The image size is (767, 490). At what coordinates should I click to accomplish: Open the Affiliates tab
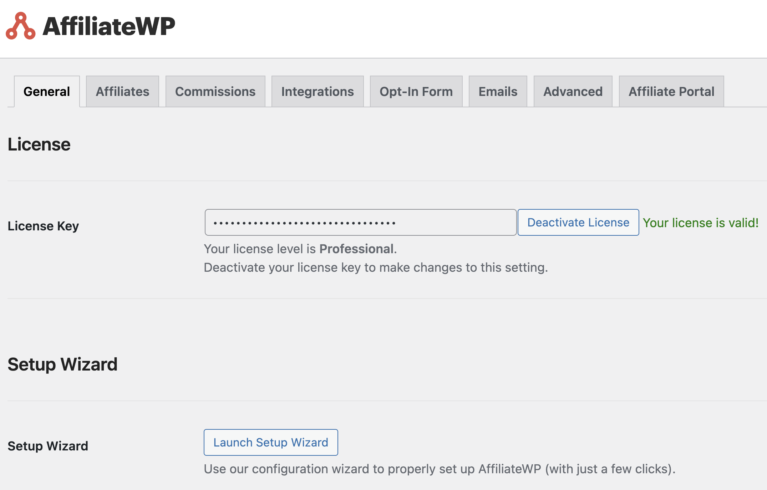[122, 91]
